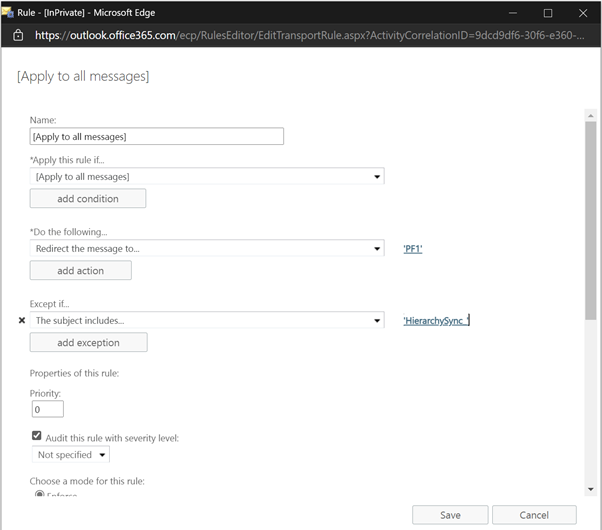Close the Rule window
This screenshot has width=602, height=530.
pyautogui.click(x=583, y=13)
